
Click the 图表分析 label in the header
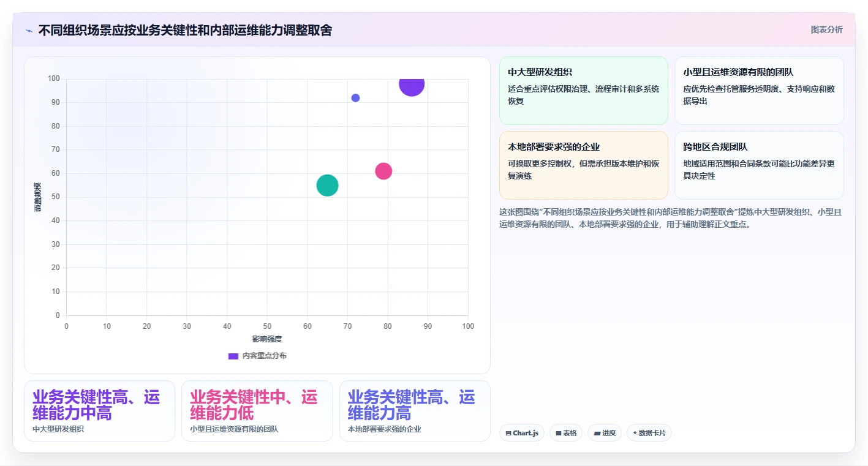pyautogui.click(x=826, y=29)
